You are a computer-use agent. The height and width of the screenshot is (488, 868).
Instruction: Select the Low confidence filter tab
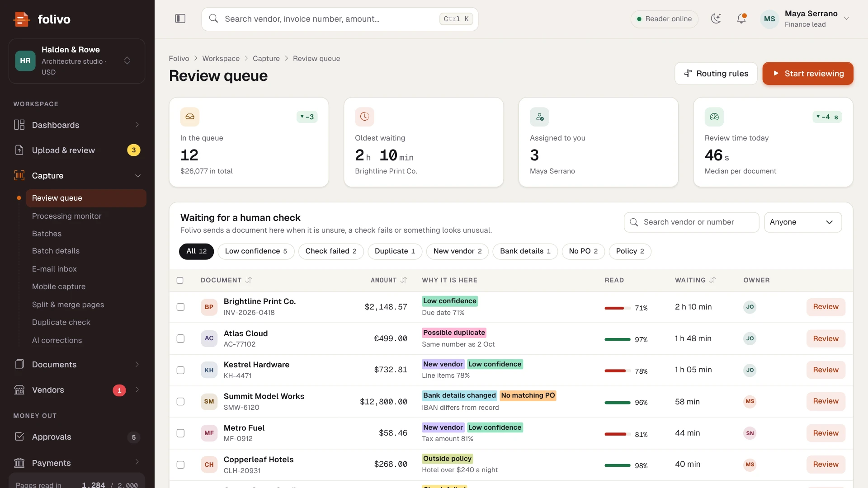(x=256, y=252)
